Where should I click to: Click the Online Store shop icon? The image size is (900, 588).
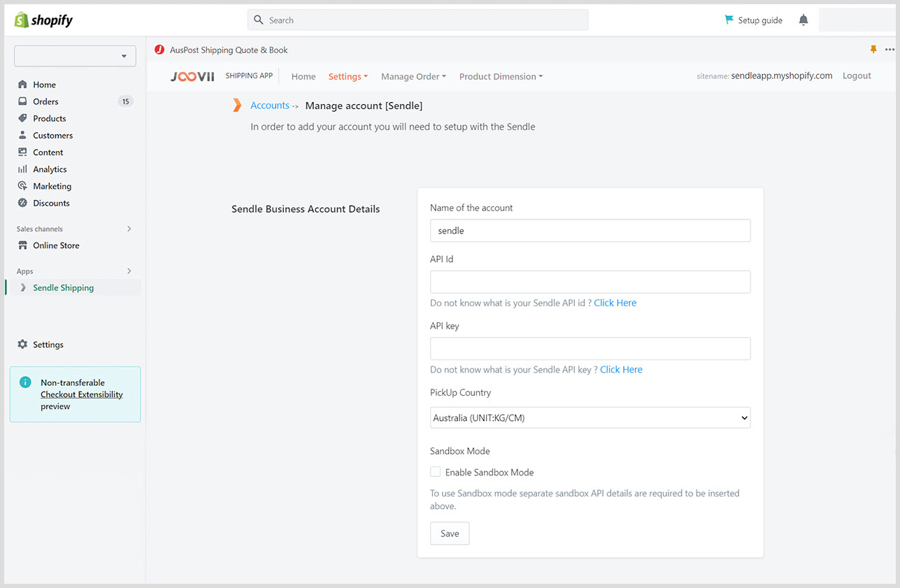tap(22, 245)
